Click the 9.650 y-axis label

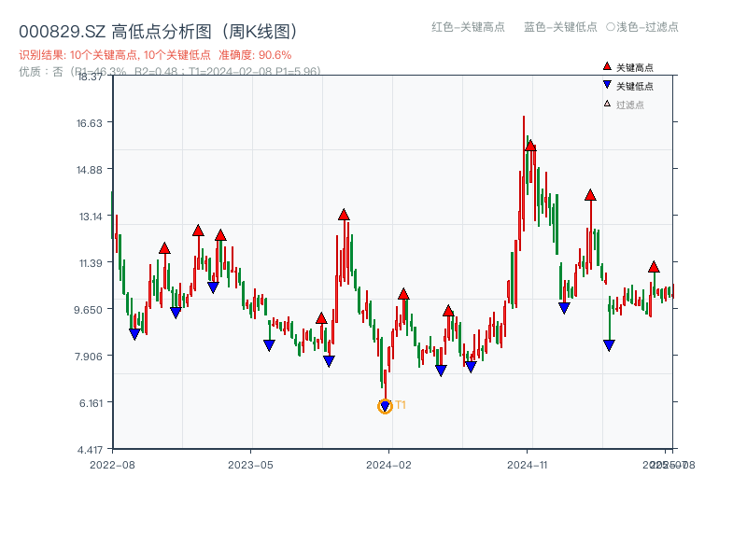point(88,310)
